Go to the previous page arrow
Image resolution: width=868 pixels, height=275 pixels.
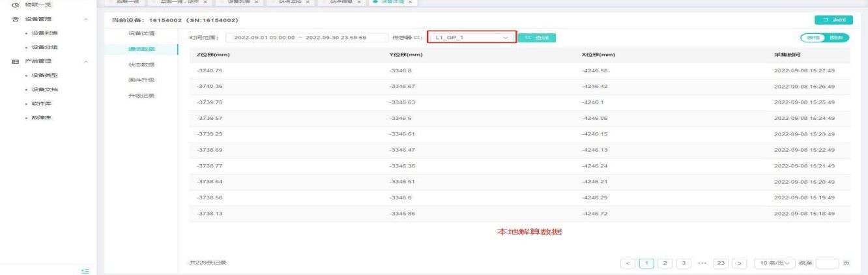628,263
